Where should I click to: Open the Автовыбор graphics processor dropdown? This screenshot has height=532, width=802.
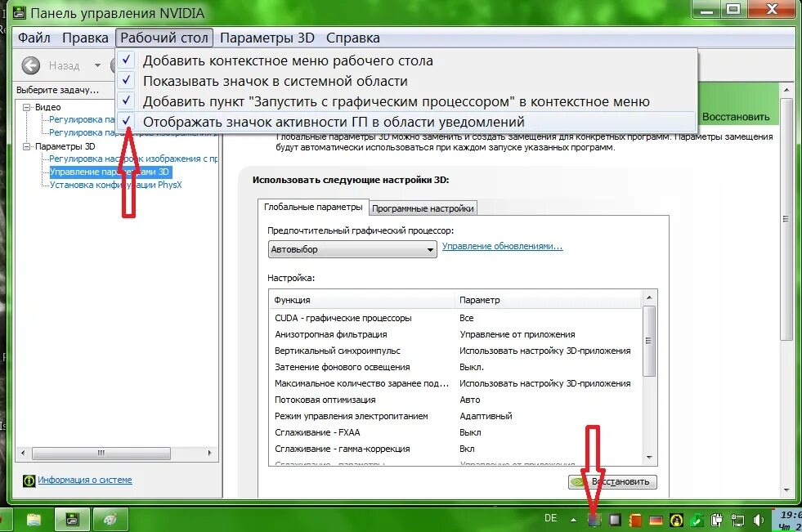click(x=352, y=249)
